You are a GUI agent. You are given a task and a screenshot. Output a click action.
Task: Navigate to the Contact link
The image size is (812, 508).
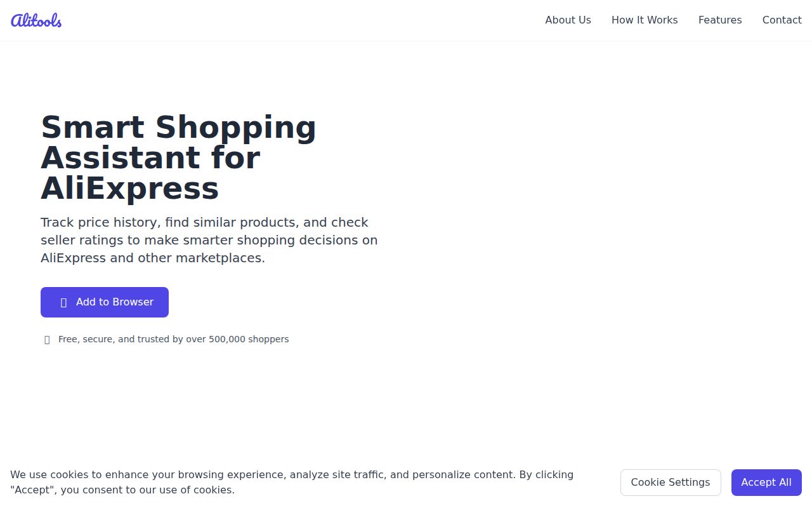(x=782, y=20)
